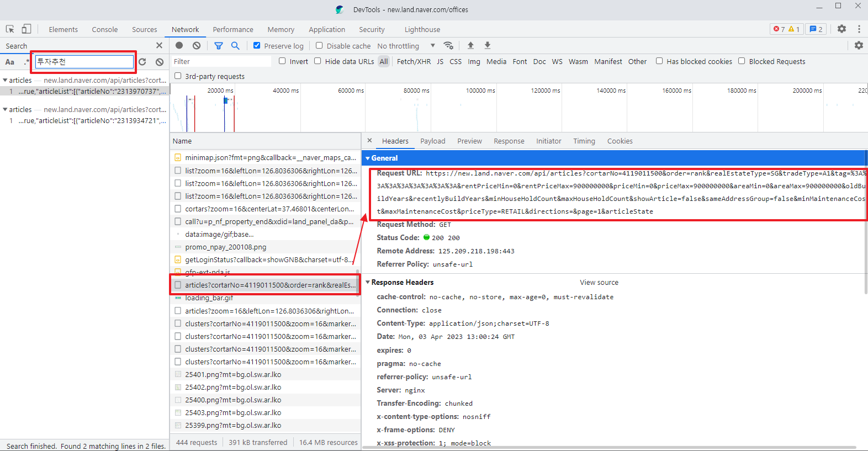868x451 pixels.
Task: Click View source link in Response Headers
Action: tap(599, 282)
